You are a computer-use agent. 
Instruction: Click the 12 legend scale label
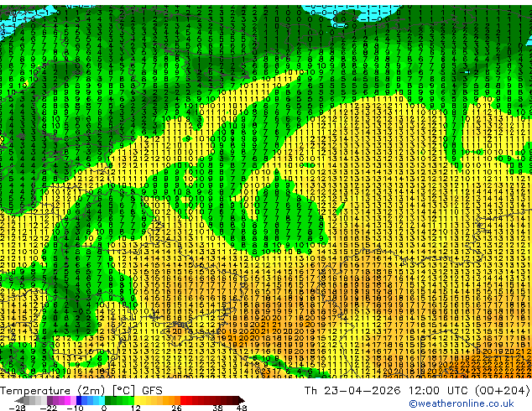point(136,408)
